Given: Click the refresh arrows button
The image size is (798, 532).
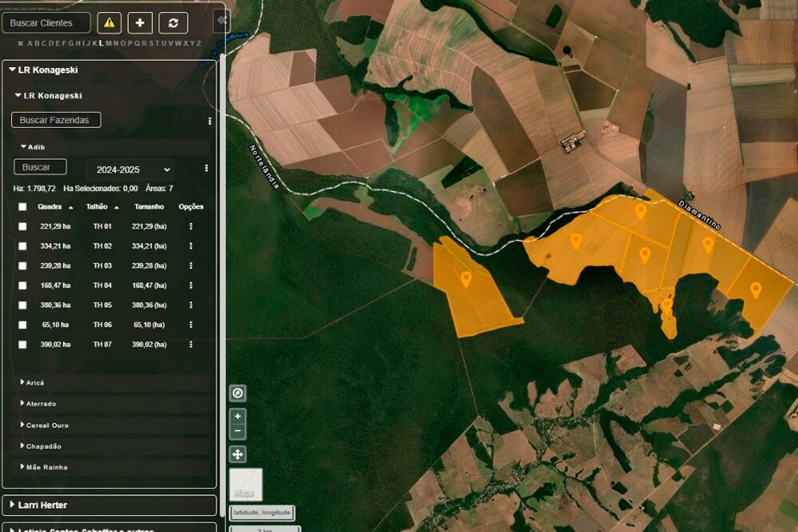Looking at the screenshot, I should [x=173, y=23].
